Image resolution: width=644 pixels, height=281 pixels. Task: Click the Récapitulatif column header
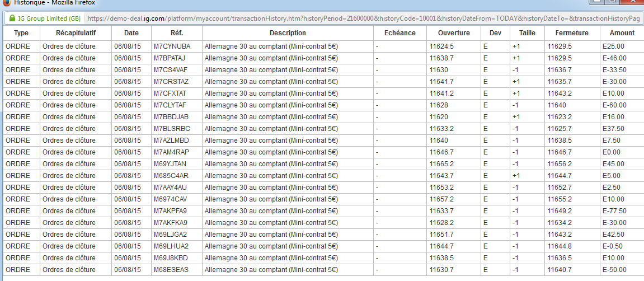76,33
